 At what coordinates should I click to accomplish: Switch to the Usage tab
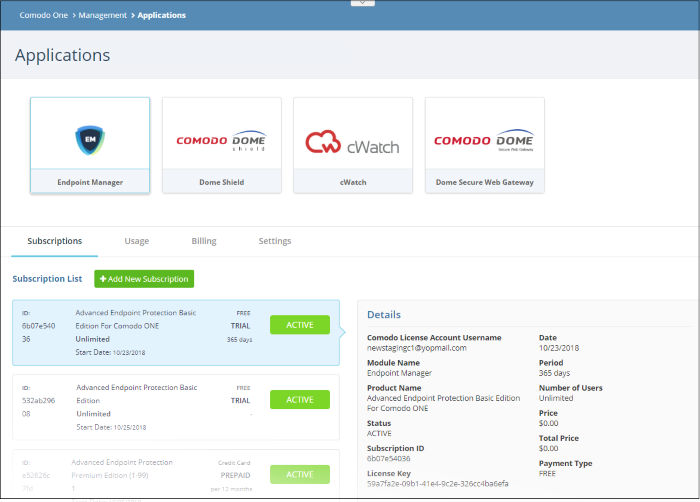(x=137, y=241)
